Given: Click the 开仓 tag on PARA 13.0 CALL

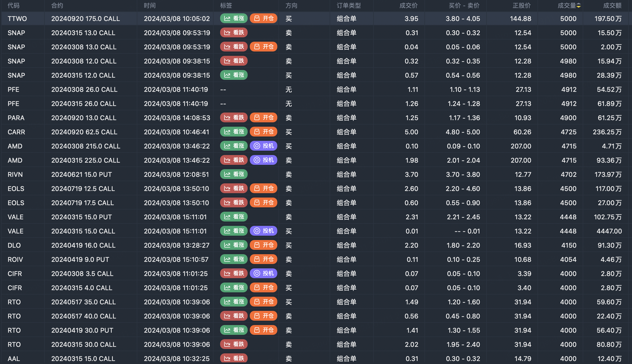Looking at the screenshot, I should click(263, 117).
